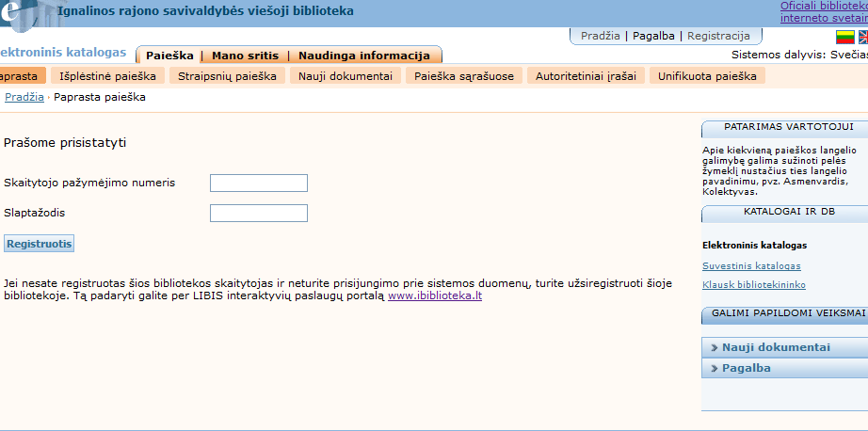The image size is (868, 431).
Task: Click the Pradžia breadcrumb link
Action: pos(24,97)
